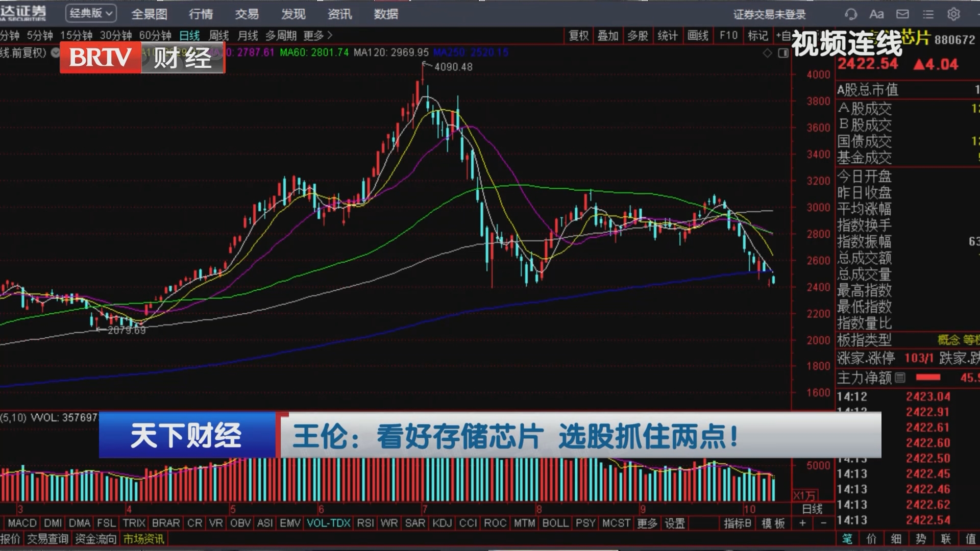Expand the 更多 indicators list
This screenshot has width=980, height=551.
pyautogui.click(x=647, y=523)
